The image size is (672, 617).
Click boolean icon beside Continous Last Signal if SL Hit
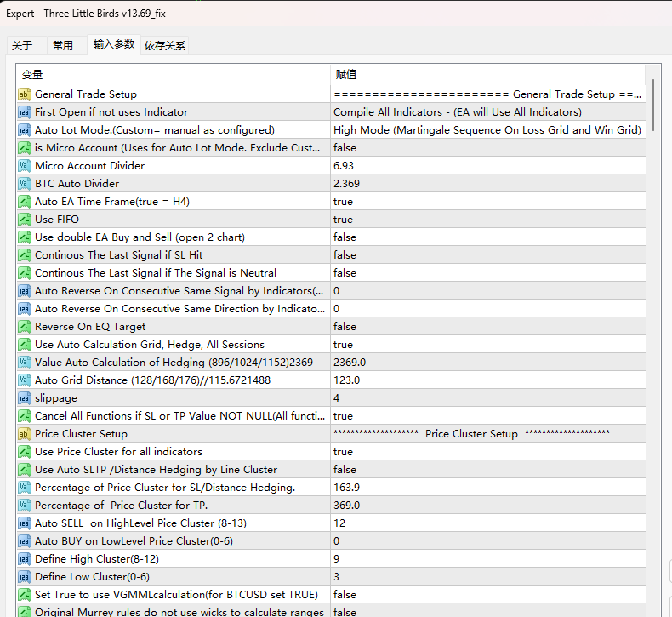(x=25, y=255)
